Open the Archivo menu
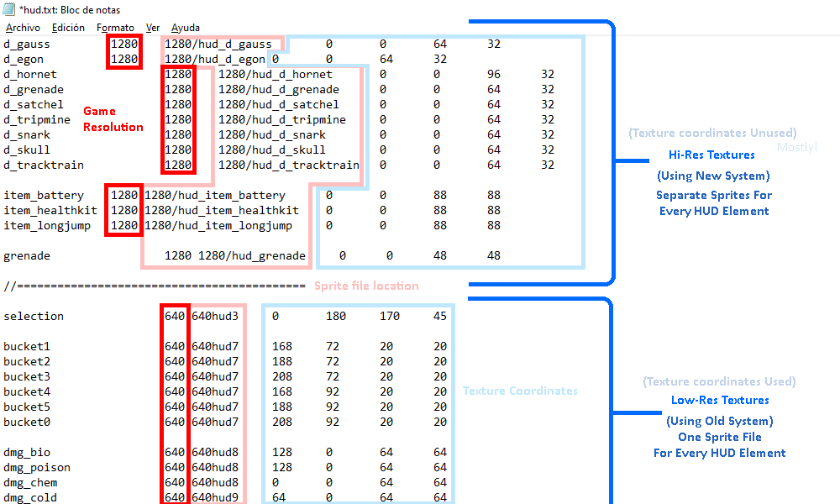Image resolution: width=840 pixels, height=504 pixels. point(23,28)
